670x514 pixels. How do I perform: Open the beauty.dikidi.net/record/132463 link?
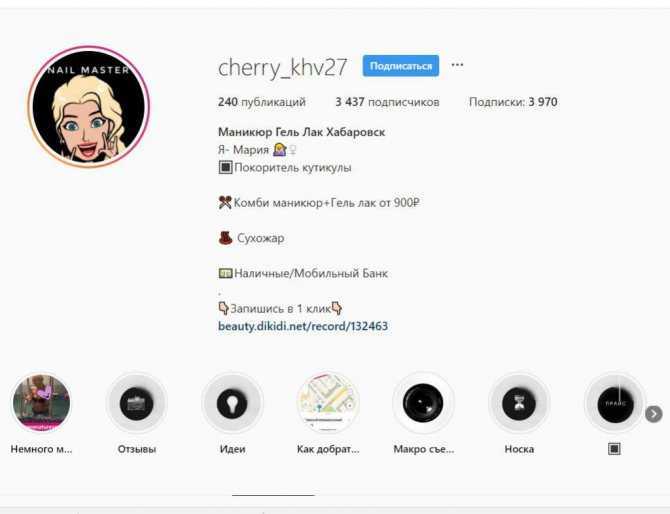303,326
